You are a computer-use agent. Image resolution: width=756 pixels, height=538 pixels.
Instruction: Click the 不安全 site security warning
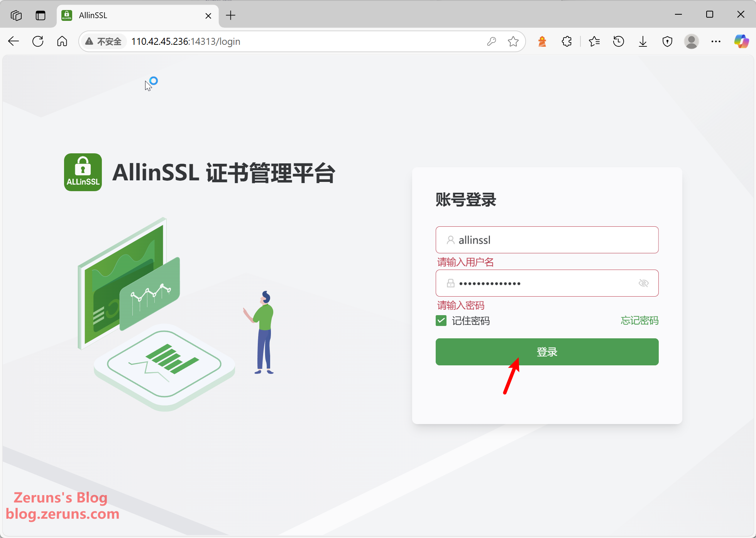(x=103, y=41)
